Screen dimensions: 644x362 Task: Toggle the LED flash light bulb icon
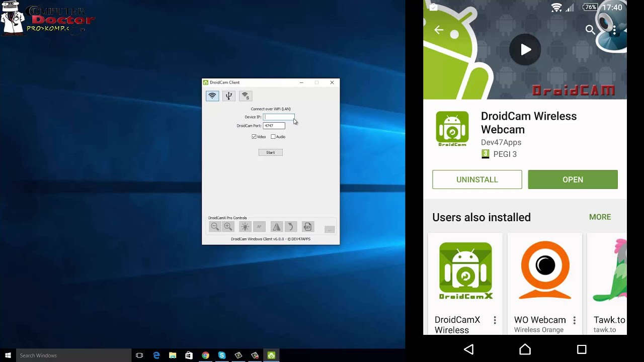(245, 227)
